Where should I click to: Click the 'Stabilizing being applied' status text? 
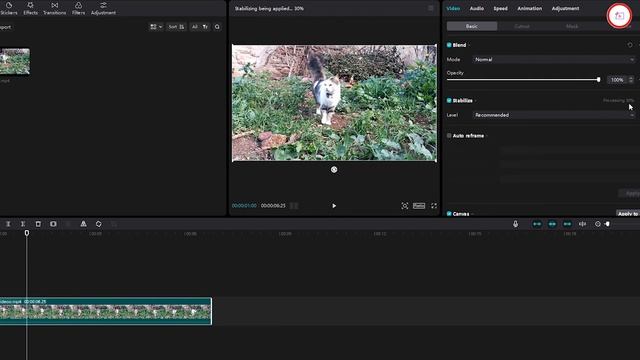[x=269, y=8]
